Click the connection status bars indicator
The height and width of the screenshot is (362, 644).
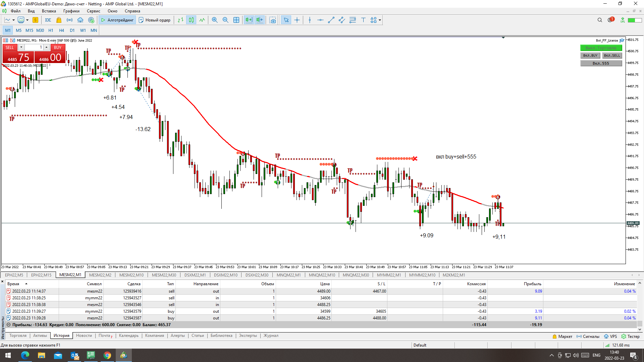(x=607, y=345)
